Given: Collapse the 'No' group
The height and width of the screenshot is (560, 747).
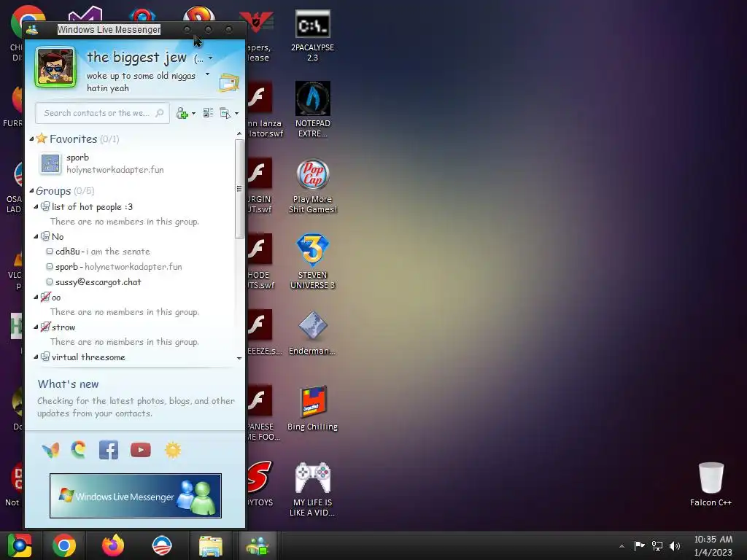Looking at the screenshot, I should [36, 236].
